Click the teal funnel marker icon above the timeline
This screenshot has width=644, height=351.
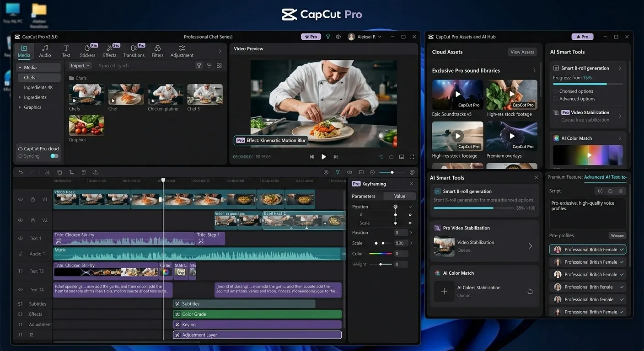338,172
